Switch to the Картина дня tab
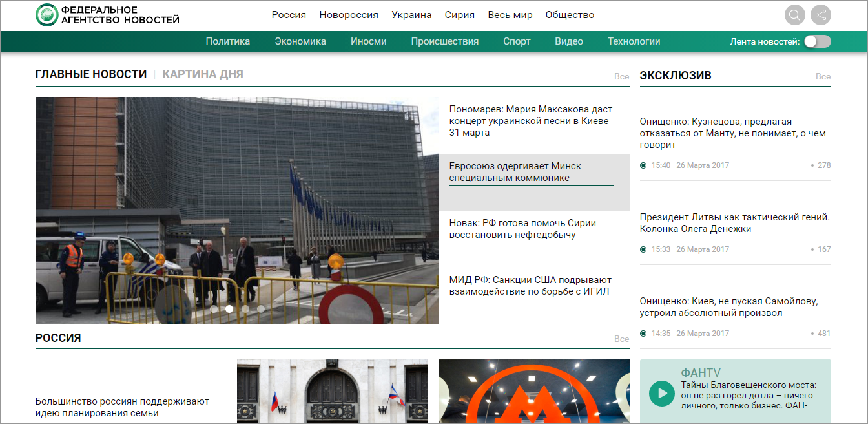 [202, 74]
